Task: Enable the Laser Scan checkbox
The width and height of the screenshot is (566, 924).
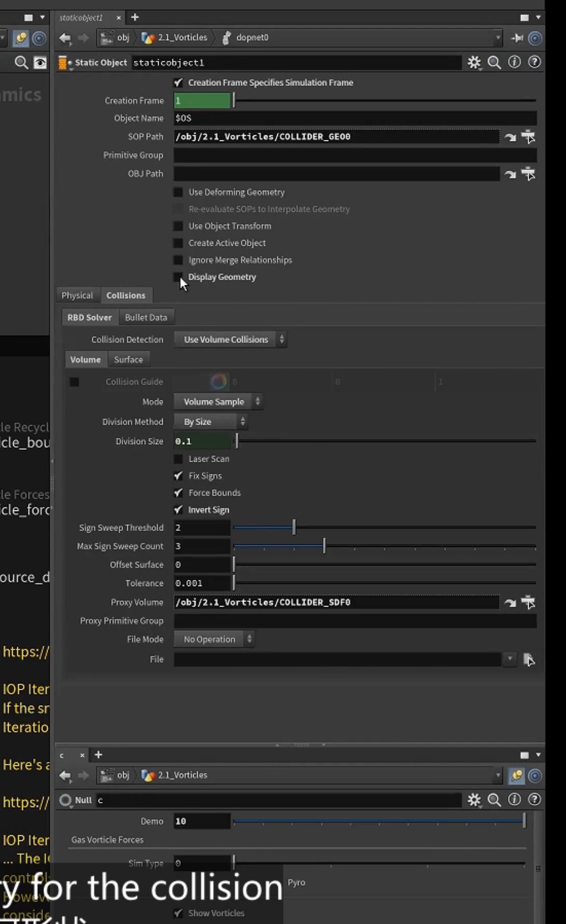Action: point(178,459)
